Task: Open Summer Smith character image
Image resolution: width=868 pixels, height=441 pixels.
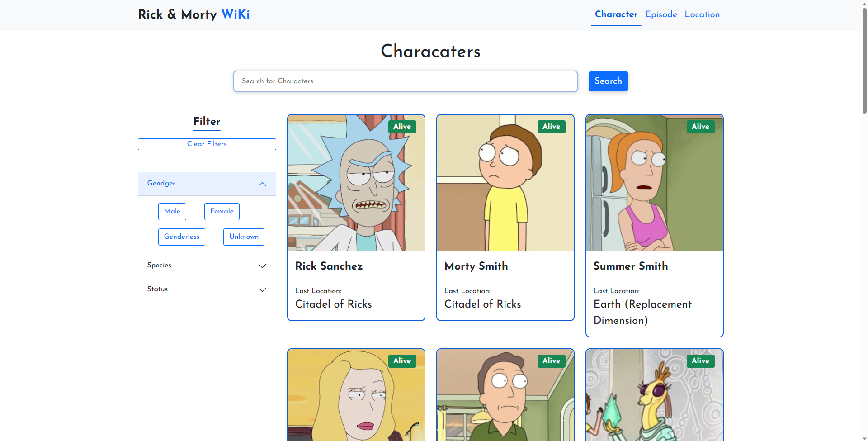Action: click(655, 183)
